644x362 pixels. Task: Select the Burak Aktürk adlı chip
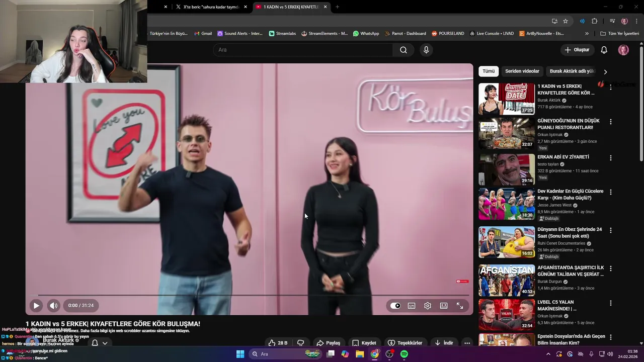[572, 71]
